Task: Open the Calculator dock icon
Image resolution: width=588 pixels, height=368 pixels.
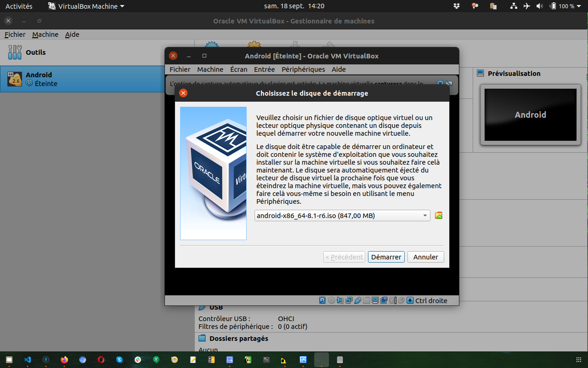Action: coord(211,360)
